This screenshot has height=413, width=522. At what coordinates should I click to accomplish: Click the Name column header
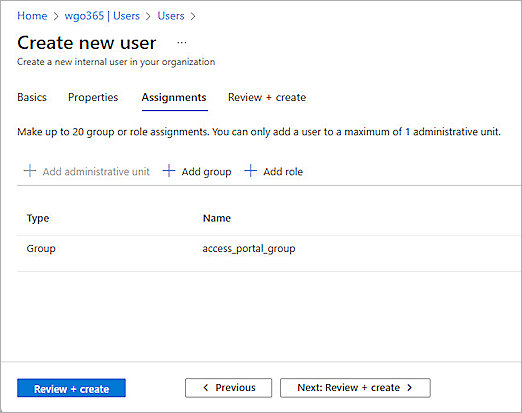pyautogui.click(x=217, y=218)
